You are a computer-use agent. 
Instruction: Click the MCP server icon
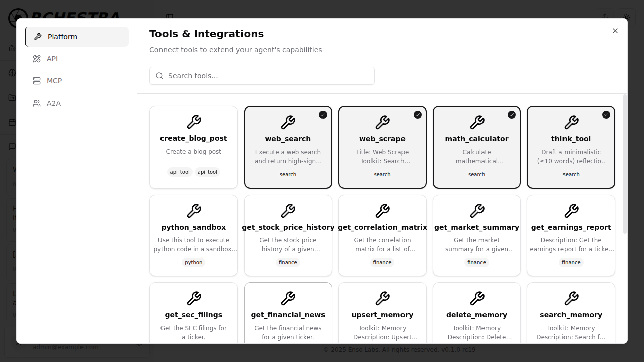tap(37, 81)
